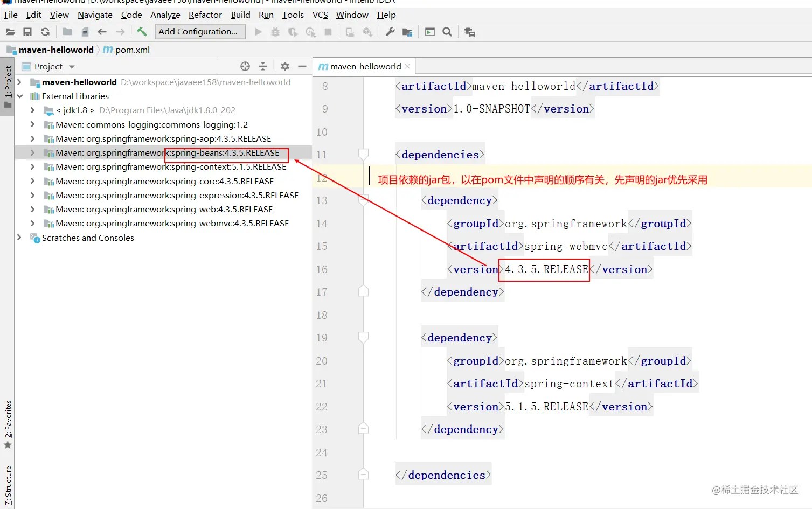Collapse the External Libraries node
Image resolution: width=812 pixels, height=509 pixels.
tap(19, 96)
